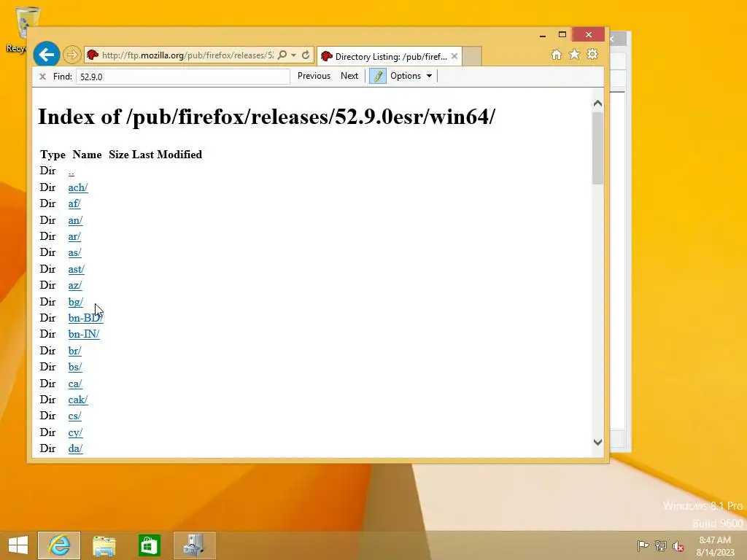
Task: Click the vertical scrollbar thumb
Action: tap(598, 148)
